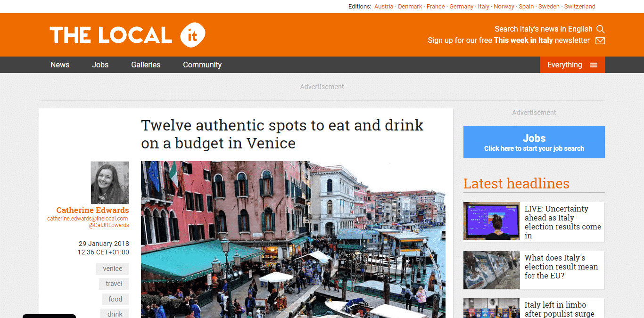Switch to the Spain edition
The width and height of the screenshot is (644, 318).
pos(526,7)
